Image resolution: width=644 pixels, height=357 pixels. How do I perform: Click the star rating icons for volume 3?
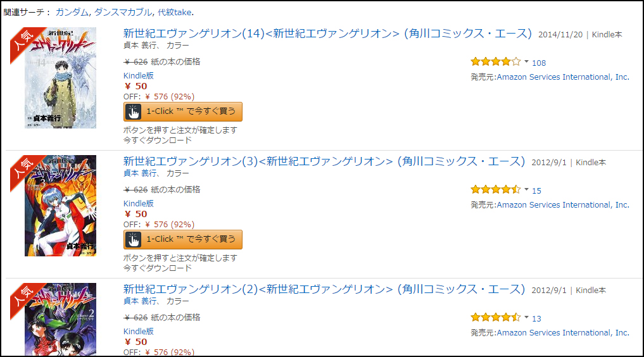pyautogui.click(x=496, y=190)
